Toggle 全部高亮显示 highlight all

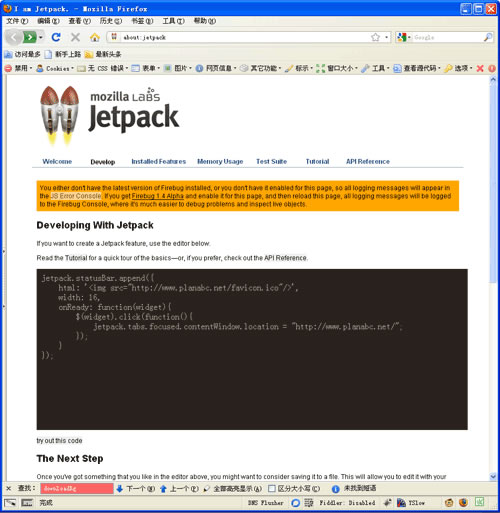[x=232, y=489]
